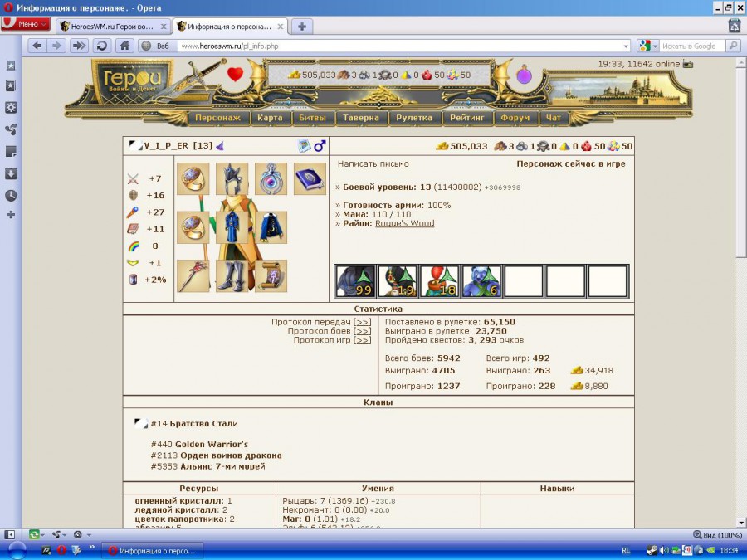Open the closed tabs trash icon
Image resolution: width=747 pixels, height=560 pixels.
pos(735,26)
